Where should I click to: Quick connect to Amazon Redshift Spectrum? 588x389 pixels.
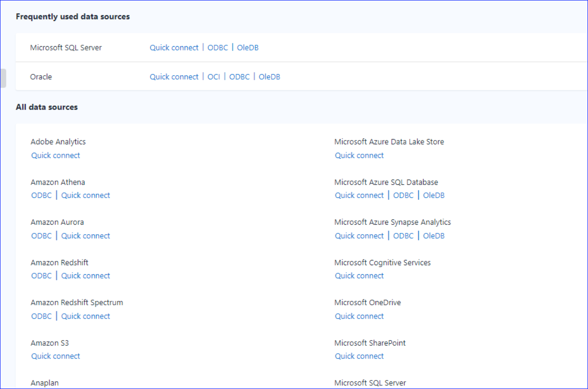(x=85, y=316)
